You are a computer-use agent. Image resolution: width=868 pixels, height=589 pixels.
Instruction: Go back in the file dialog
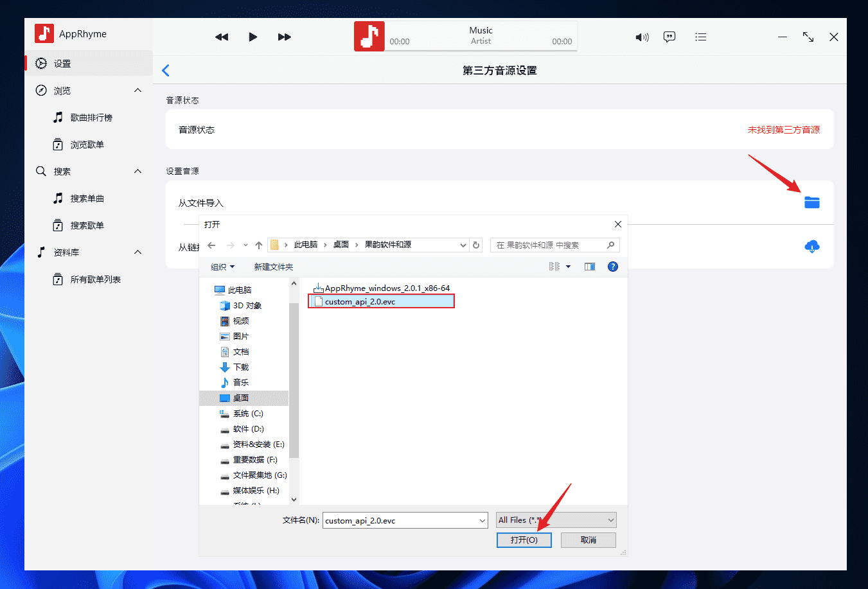(212, 245)
